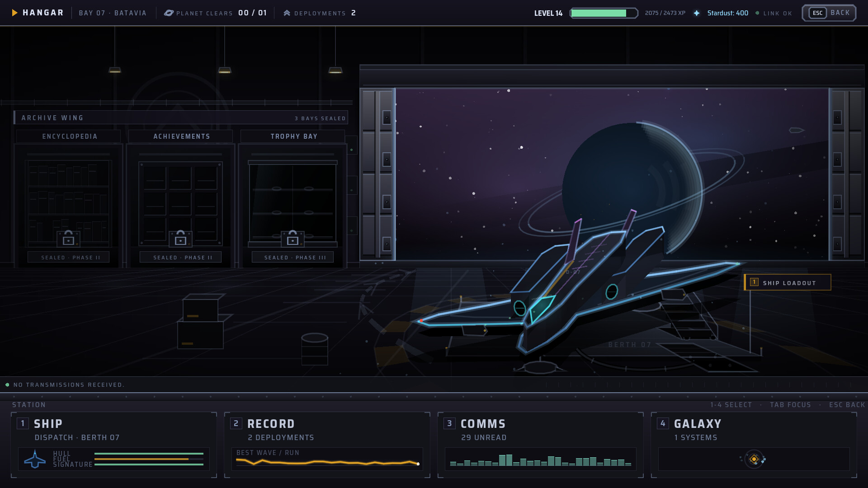
Task: Select the Achievements archive header
Action: coord(181,136)
